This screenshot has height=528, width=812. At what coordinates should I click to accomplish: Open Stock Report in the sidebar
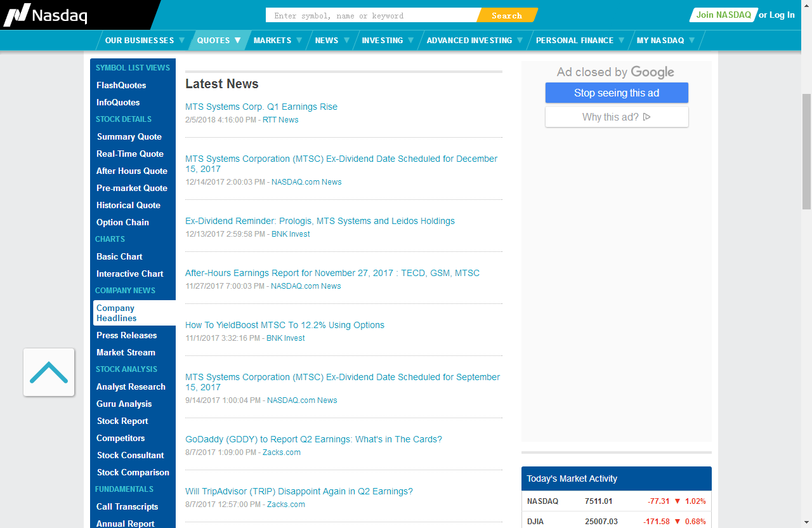click(x=122, y=421)
